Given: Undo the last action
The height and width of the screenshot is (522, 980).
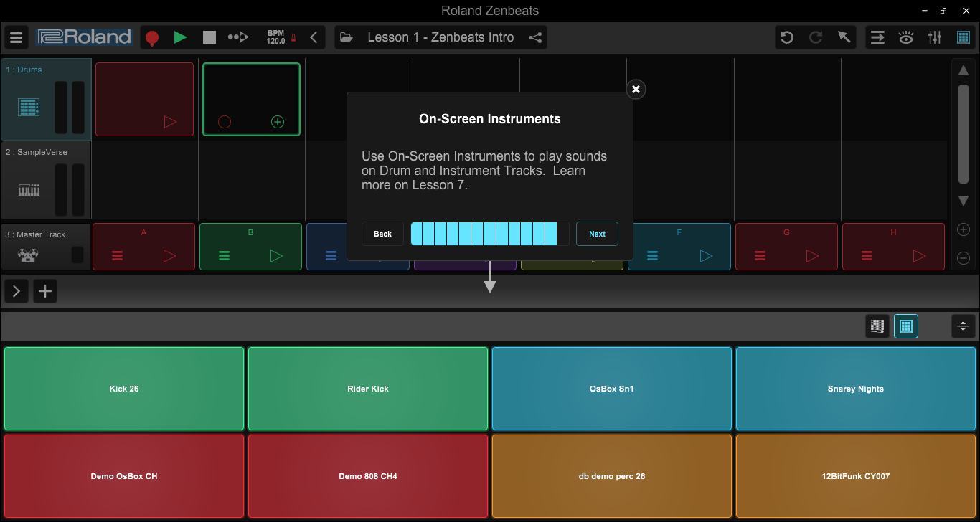Looking at the screenshot, I should 787,37.
